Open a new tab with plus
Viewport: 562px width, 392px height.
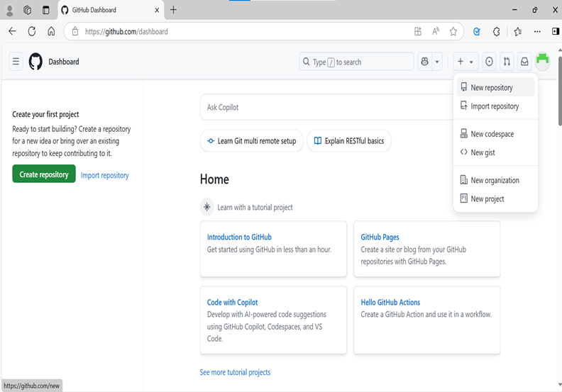pos(173,10)
